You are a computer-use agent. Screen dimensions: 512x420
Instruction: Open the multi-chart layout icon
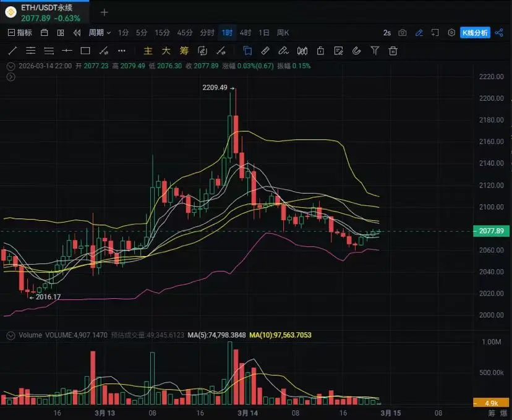coord(61,33)
